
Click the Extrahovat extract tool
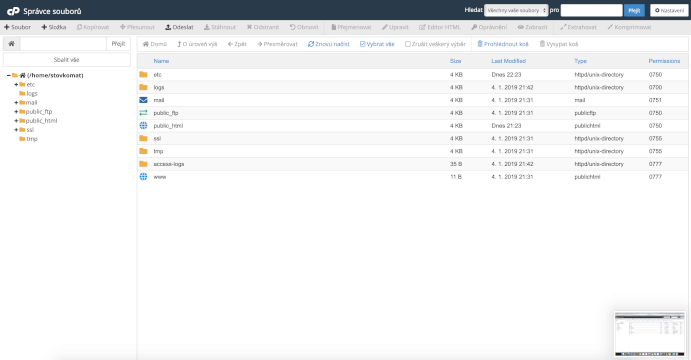(x=578, y=27)
